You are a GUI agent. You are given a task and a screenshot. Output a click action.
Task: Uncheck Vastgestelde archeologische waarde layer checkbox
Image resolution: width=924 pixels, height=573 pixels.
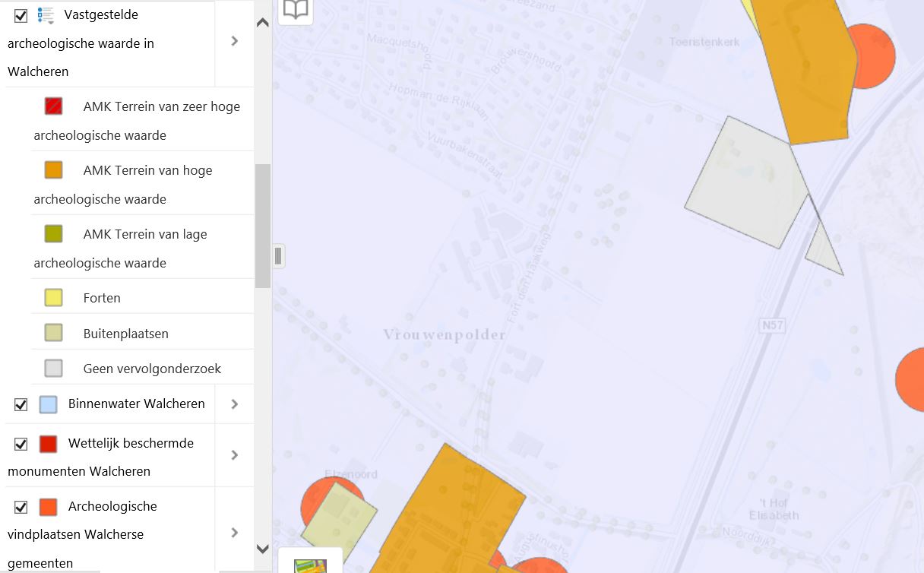click(21, 15)
